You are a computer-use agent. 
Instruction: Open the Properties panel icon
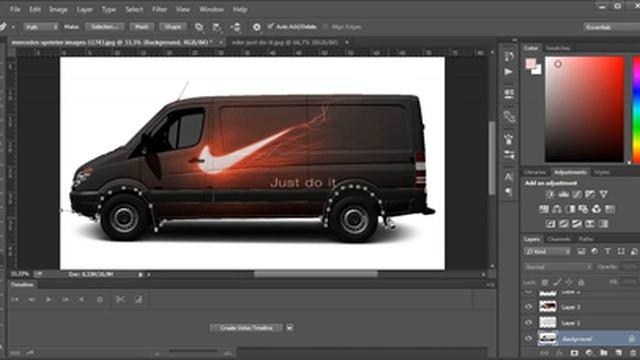(x=509, y=93)
